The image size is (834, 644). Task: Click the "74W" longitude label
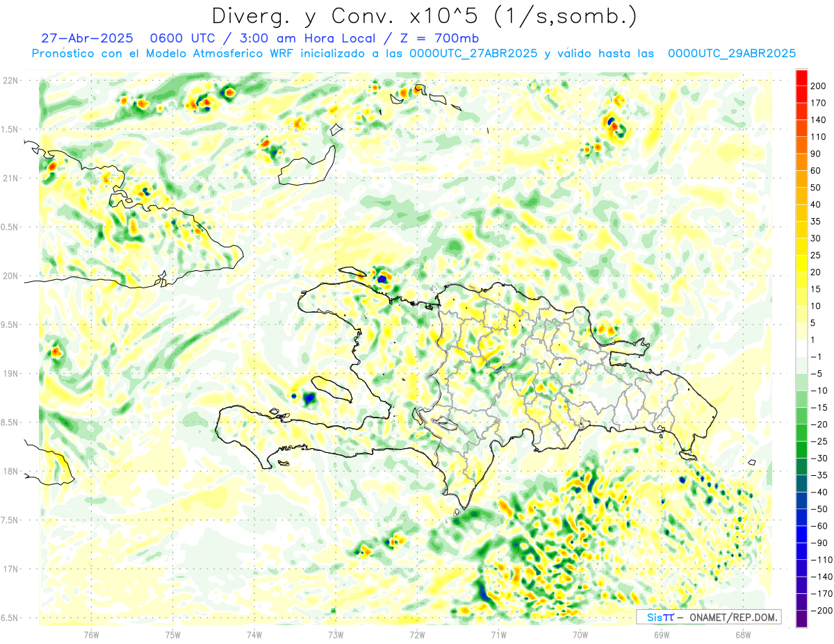(x=254, y=635)
